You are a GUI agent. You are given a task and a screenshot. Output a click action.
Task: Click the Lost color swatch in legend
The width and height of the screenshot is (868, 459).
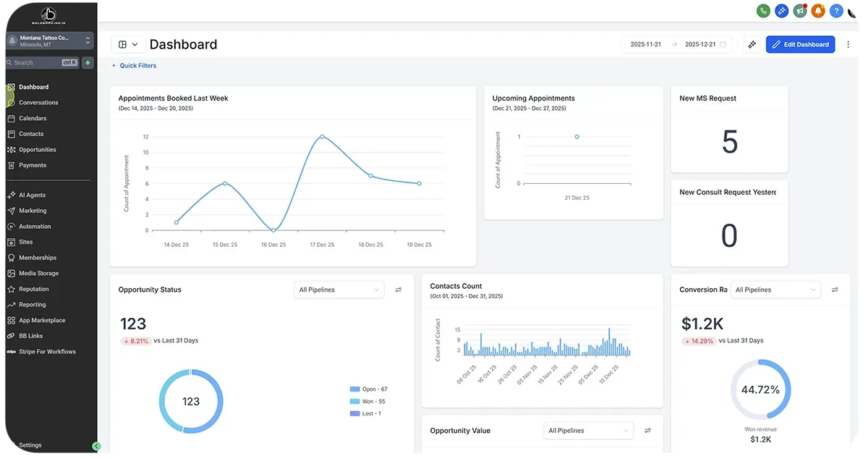pos(354,414)
